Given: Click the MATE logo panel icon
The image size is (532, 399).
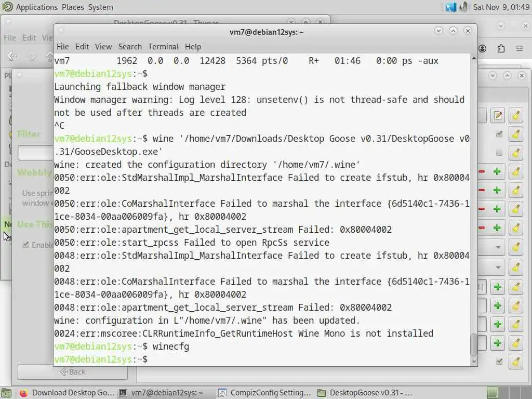Looking at the screenshot, I should pos(7,7).
